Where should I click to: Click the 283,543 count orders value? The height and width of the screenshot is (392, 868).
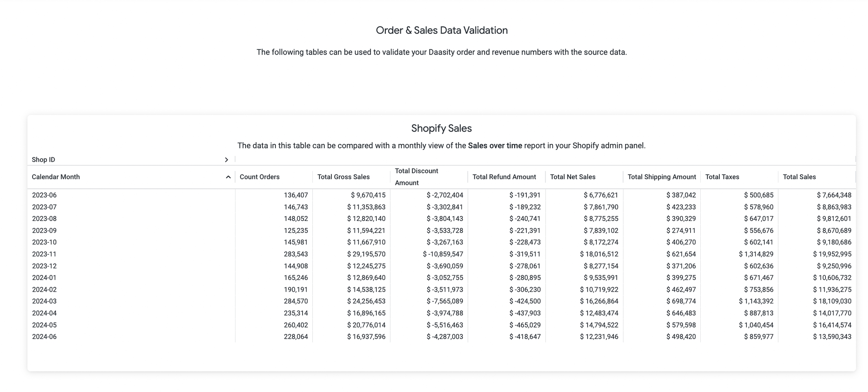[296, 254]
